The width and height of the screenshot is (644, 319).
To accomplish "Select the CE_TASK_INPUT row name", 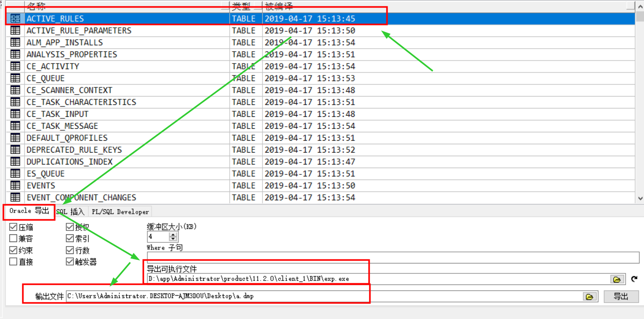I will (57, 114).
